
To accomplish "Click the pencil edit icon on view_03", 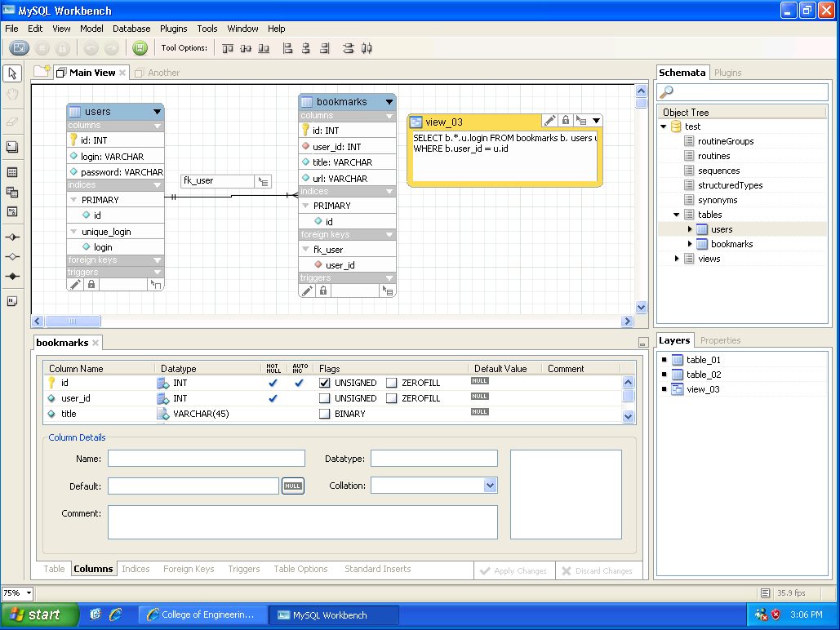I will click(x=549, y=121).
